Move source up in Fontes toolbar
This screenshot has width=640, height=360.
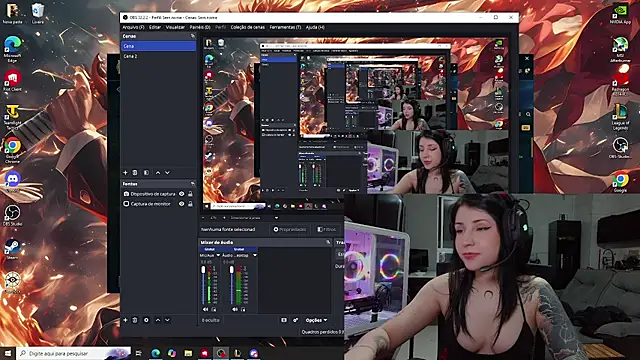point(158,320)
